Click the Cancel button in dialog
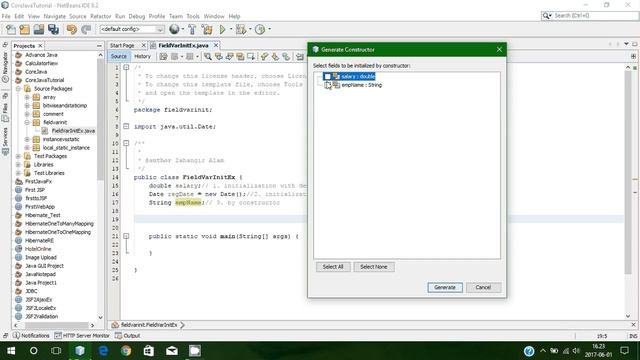The image size is (640, 360). coord(483,287)
